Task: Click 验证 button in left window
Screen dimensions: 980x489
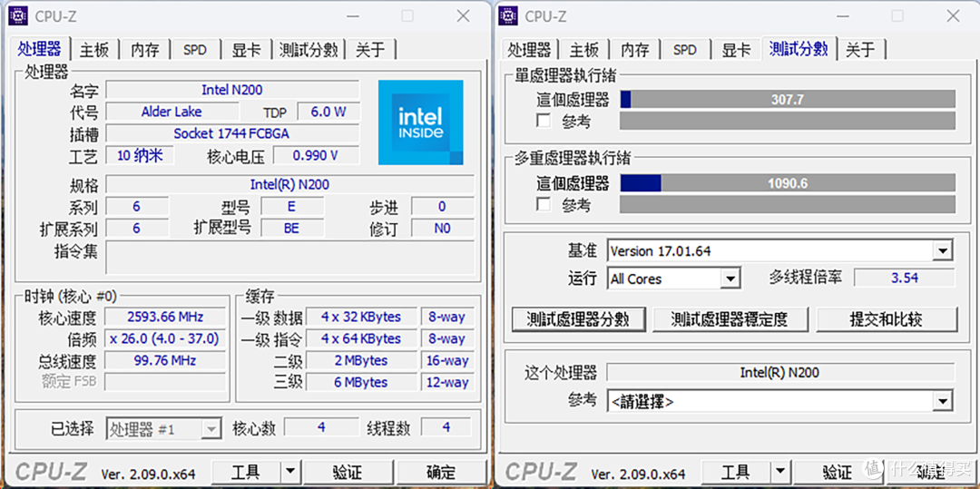Action: pos(347,472)
